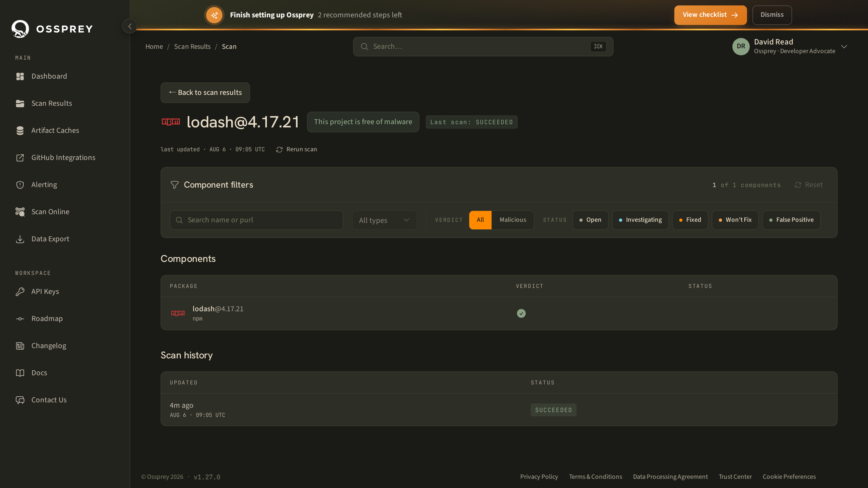The width and height of the screenshot is (868, 488).
Task: Click the free of malware badge
Action: 363,122
